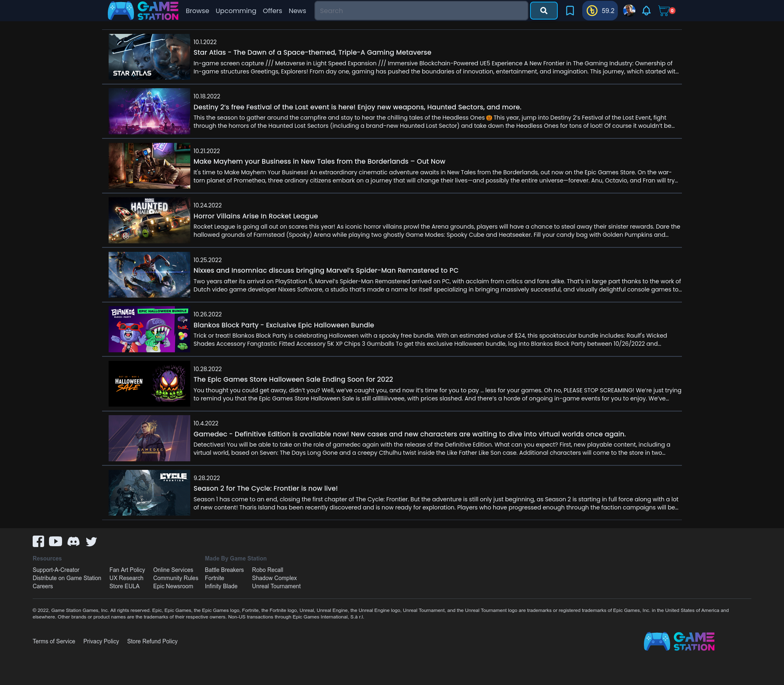Open the user profile avatar

[x=629, y=11]
